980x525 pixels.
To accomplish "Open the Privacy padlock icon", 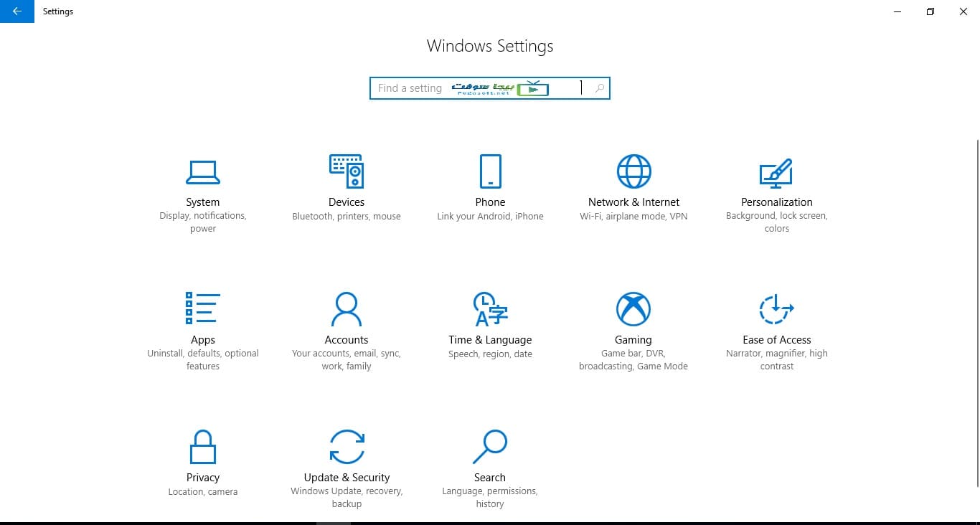I will [203, 447].
